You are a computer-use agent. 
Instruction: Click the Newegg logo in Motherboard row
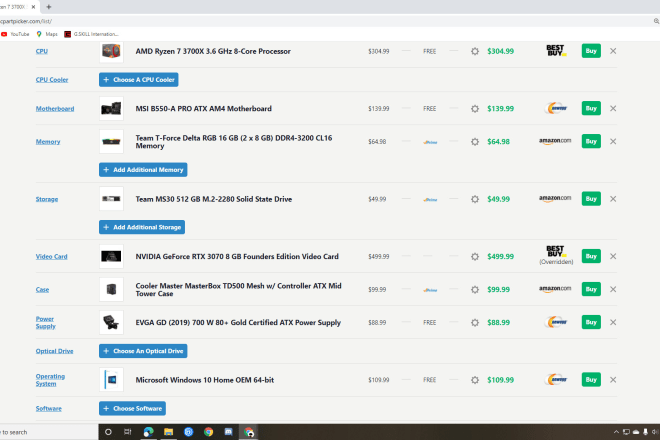tap(556, 108)
